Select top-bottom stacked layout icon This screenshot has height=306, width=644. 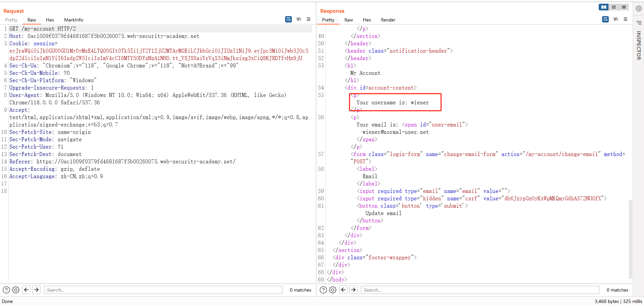(x=614, y=7)
